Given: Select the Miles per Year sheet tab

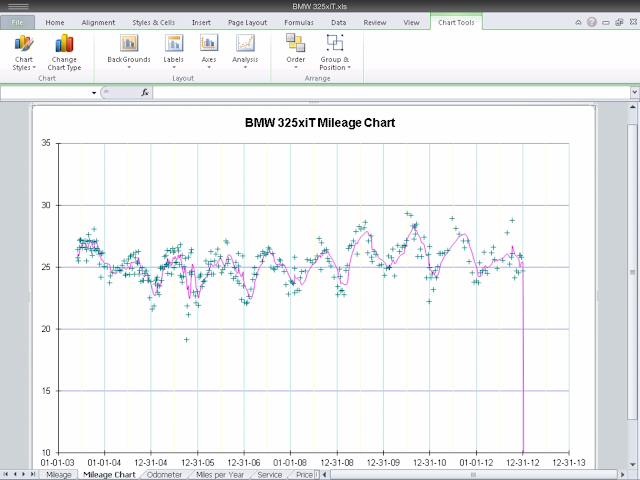Looking at the screenshot, I should (220, 475).
